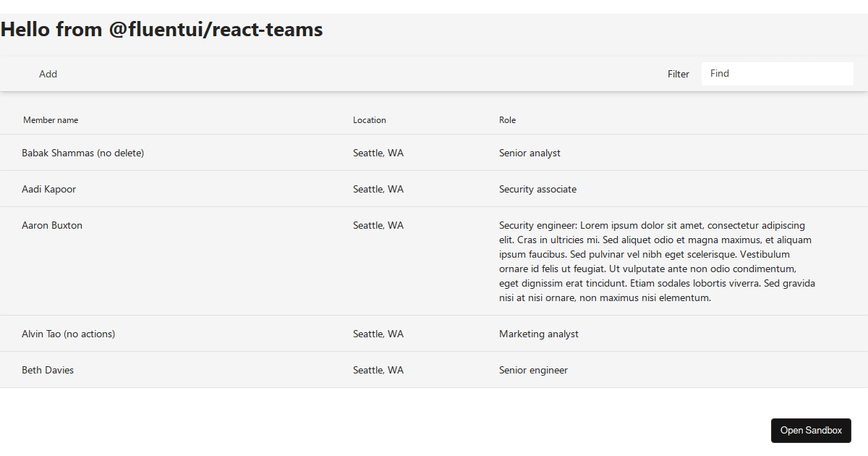Click the Security associate role text
This screenshot has width=868, height=456.
click(537, 189)
